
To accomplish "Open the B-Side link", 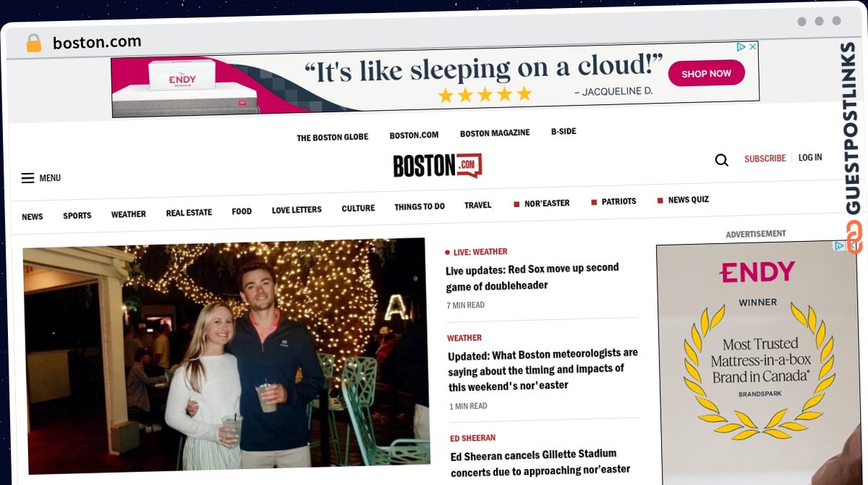I will point(563,132).
